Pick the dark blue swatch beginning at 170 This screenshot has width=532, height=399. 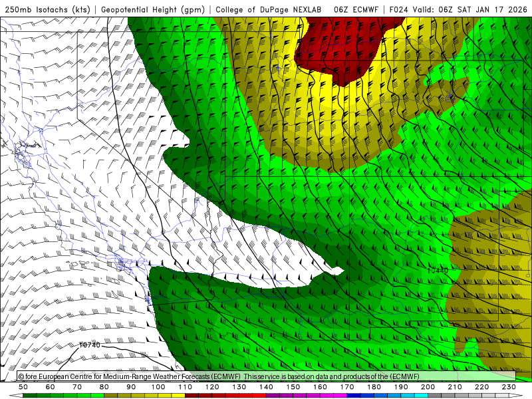[x=354, y=396]
